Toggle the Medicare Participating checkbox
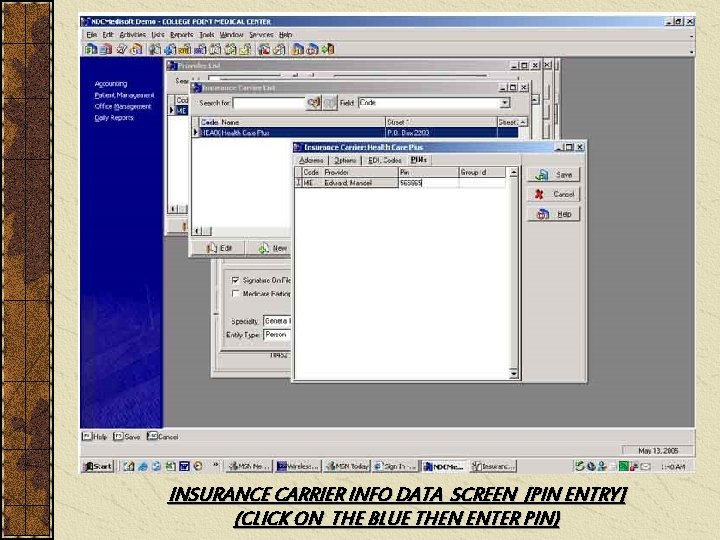Image resolution: width=720 pixels, height=540 pixels. point(236,293)
